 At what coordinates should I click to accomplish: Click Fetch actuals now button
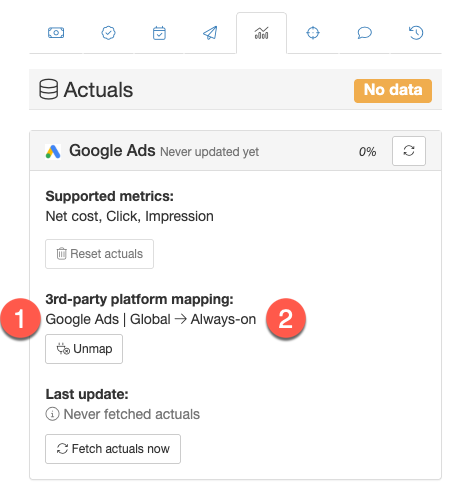113,449
